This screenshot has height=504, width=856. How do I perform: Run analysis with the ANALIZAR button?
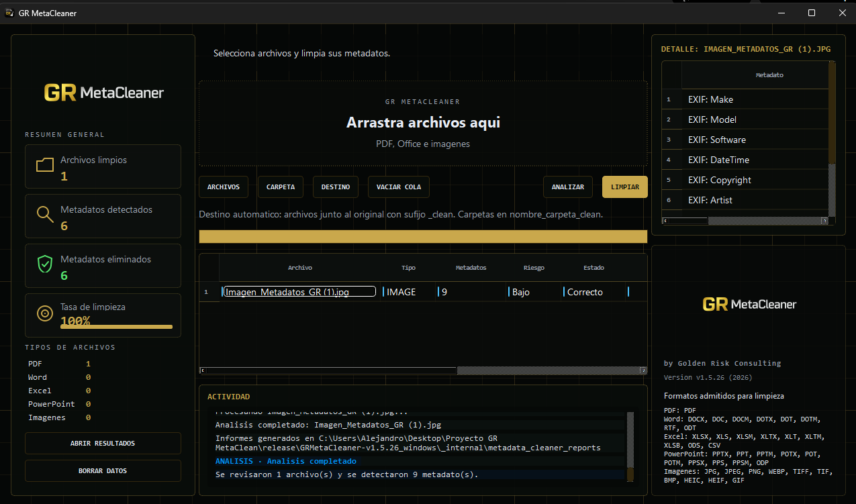point(568,187)
